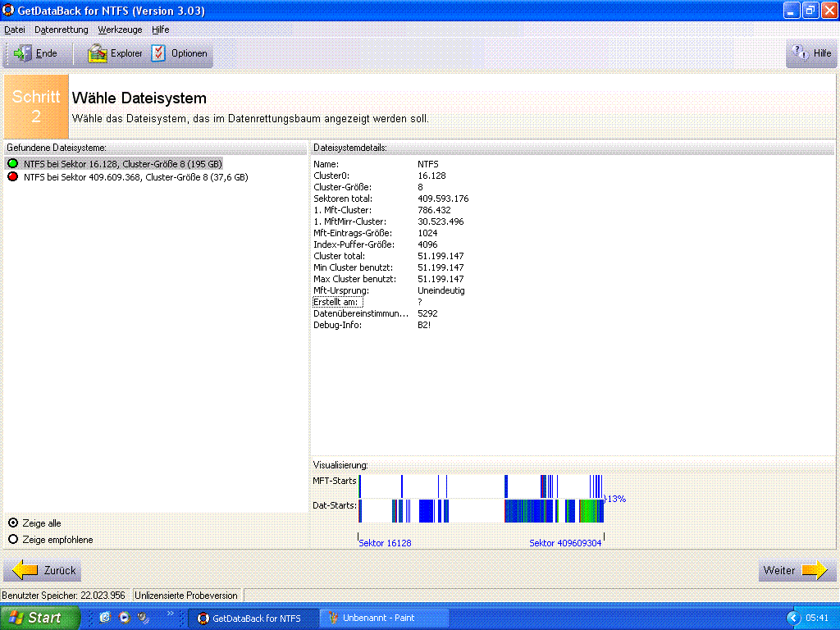Screen dimensions: 840x630
Task: Expand the system tray arrow
Action: click(x=792, y=619)
